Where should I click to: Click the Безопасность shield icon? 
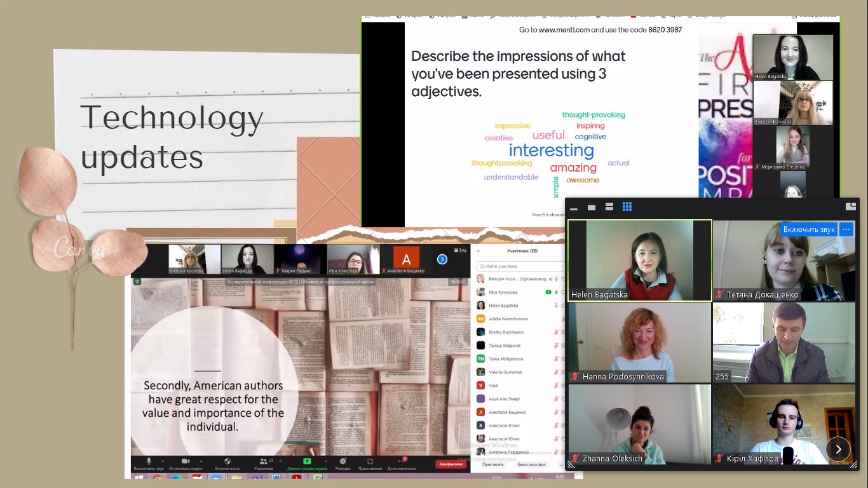[x=227, y=461]
